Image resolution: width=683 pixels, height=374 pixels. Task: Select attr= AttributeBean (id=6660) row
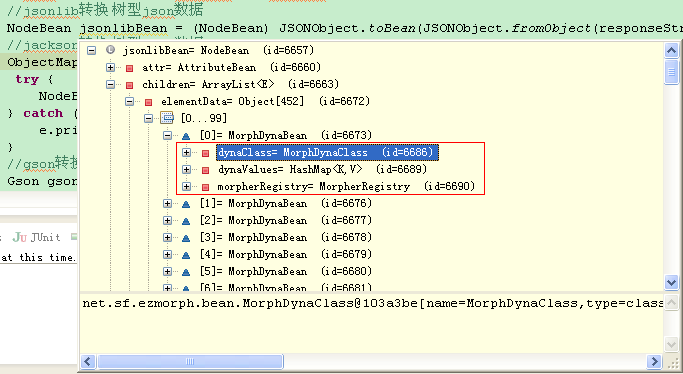[x=231, y=67]
